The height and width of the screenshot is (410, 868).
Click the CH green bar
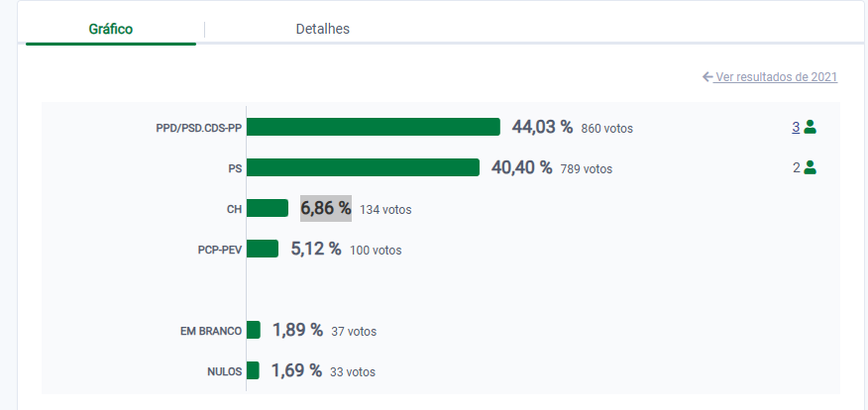click(268, 208)
